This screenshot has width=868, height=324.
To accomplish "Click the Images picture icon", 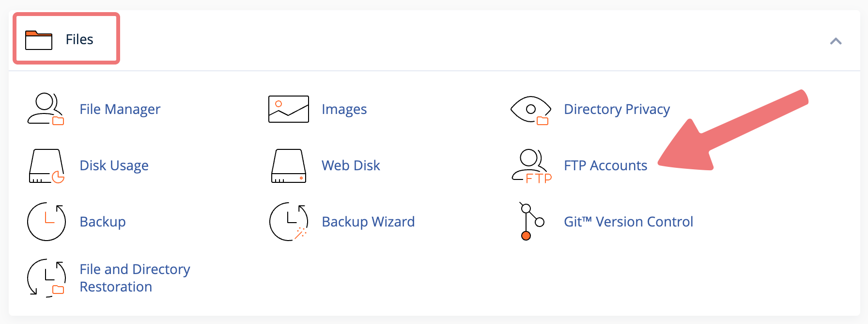I will tap(289, 109).
